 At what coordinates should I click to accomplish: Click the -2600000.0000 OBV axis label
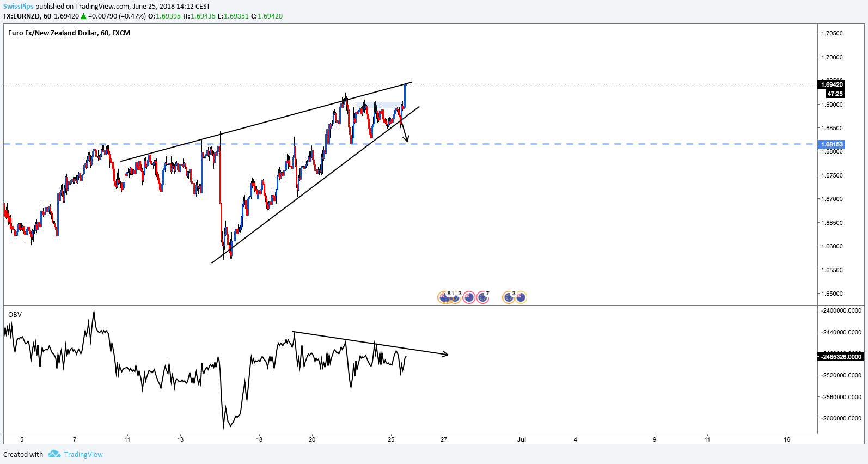click(841, 418)
